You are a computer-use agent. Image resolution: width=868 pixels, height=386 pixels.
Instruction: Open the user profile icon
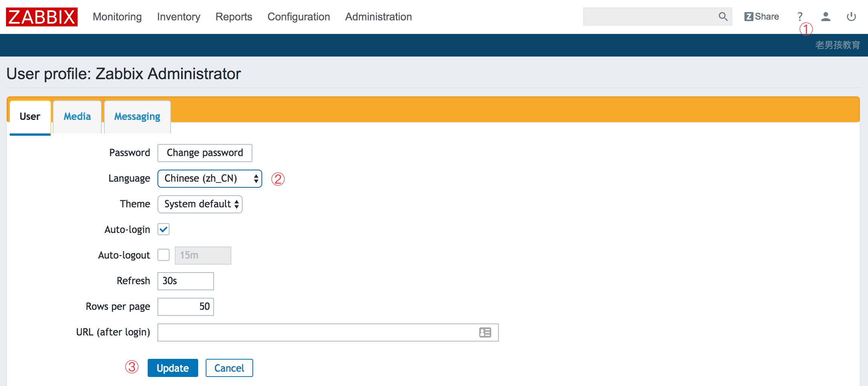826,17
